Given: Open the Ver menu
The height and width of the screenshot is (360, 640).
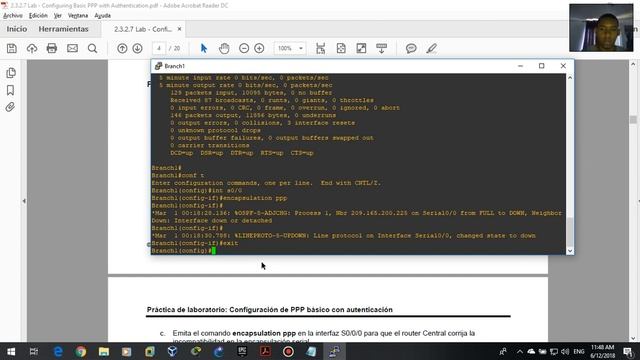Looking at the screenshot, I should click(x=58, y=16).
